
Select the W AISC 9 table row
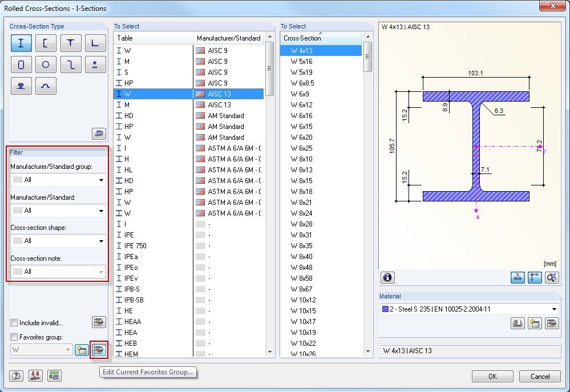tap(189, 51)
